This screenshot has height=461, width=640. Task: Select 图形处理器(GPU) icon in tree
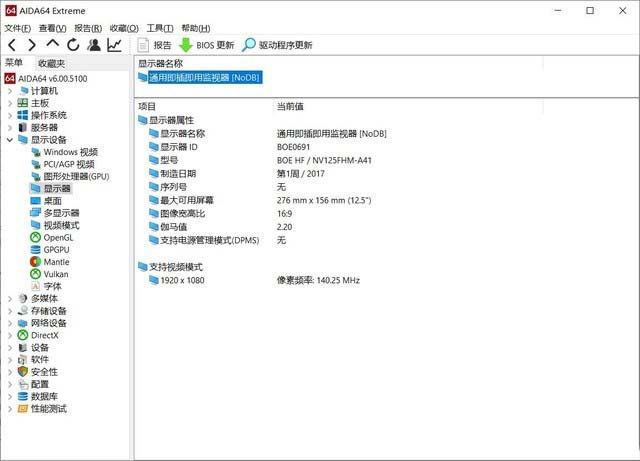(36, 176)
